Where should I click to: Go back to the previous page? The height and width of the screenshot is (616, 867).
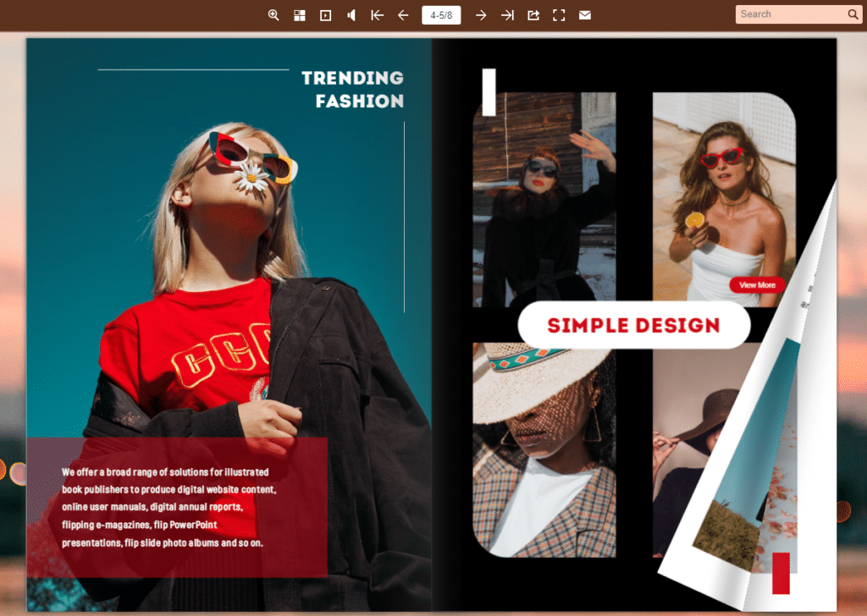coord(403,14)
